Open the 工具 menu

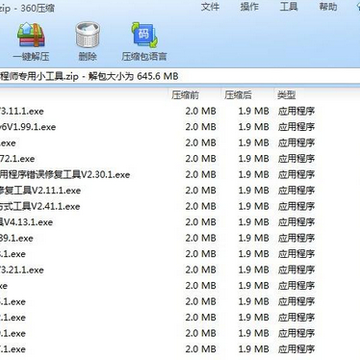click(289, 7)
